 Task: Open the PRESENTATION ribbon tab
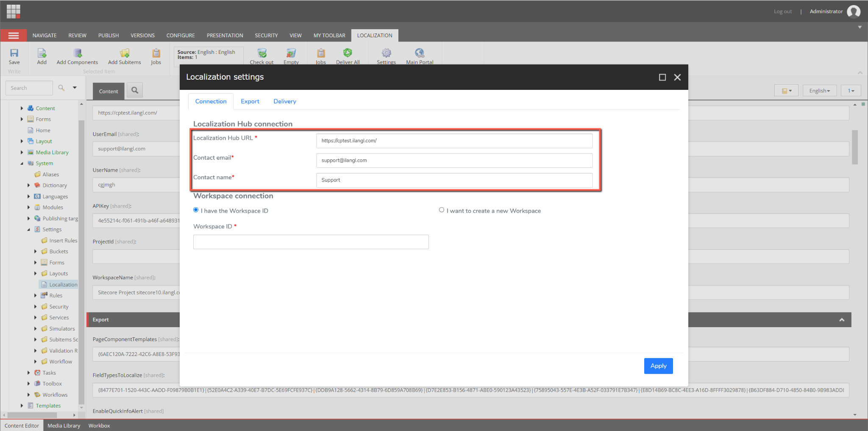225,36
